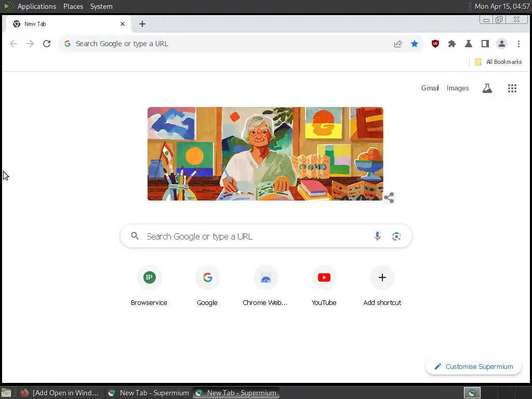Viewport: 532px width, 399px height.
Task: Open the Google apps grid
Action: (x=512, y=88)
